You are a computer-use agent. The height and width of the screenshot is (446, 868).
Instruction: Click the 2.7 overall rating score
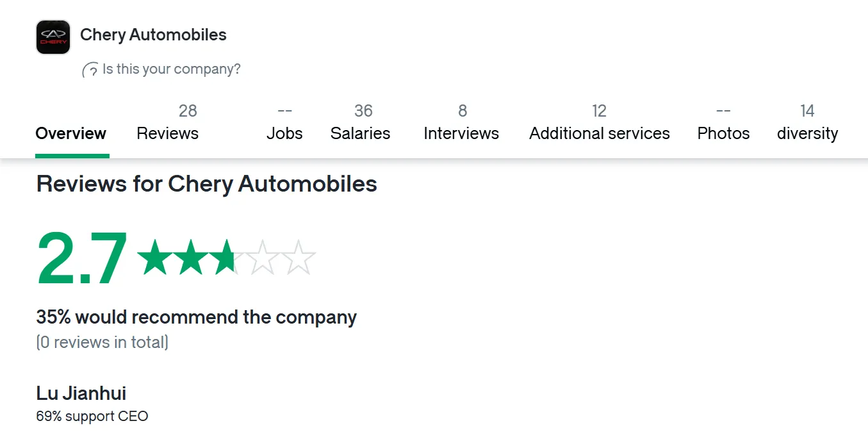83,259
